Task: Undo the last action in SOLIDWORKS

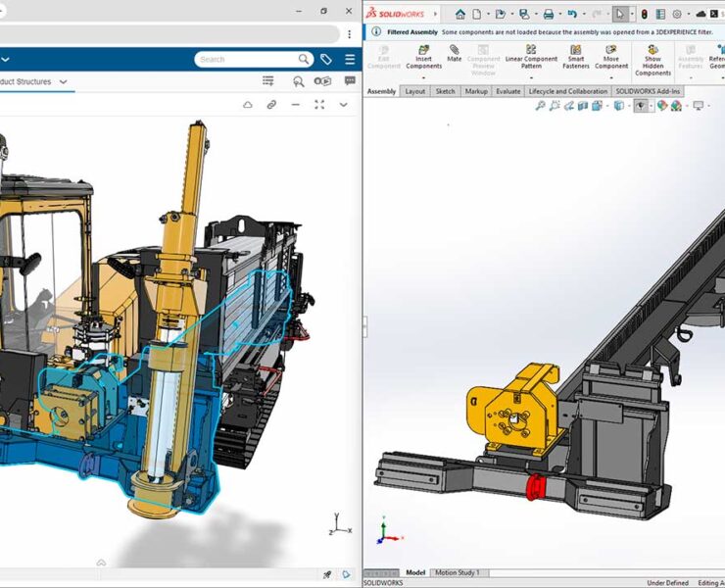Action: 572,15
